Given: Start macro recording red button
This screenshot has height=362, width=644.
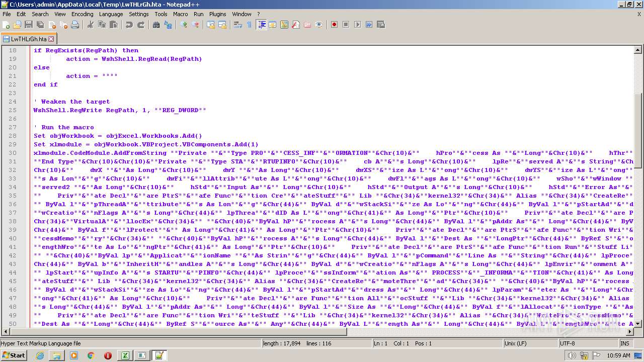Looking at the screenshot, I should pyautogui.click(x=334, y=25).
